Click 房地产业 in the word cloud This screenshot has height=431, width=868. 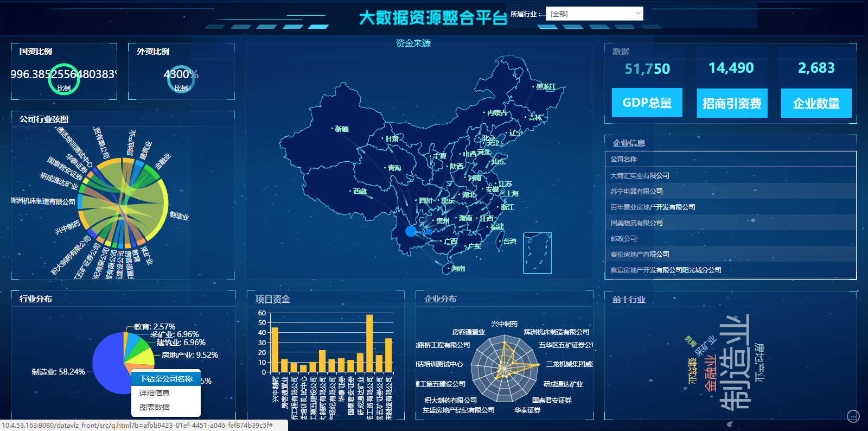[759, 362]
